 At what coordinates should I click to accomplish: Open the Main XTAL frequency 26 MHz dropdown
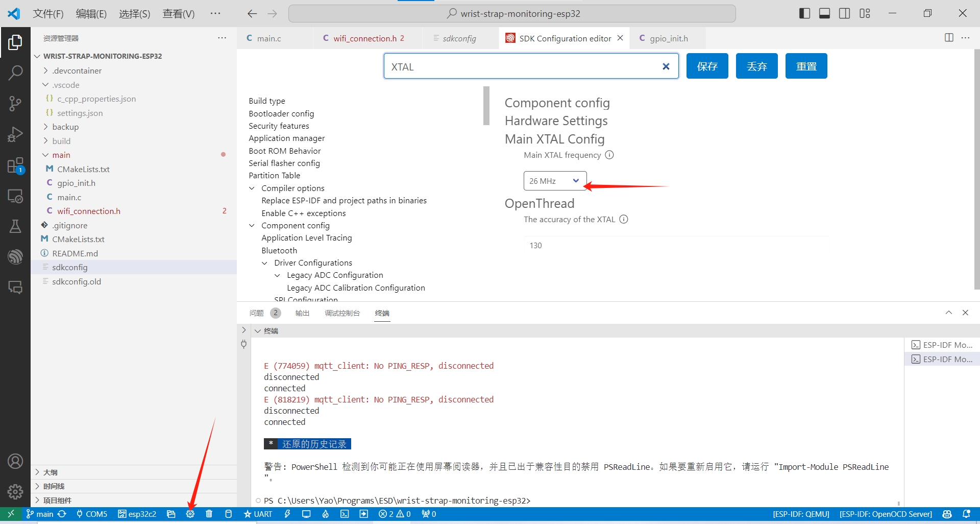pyautogui.click(x=555, y=181)
